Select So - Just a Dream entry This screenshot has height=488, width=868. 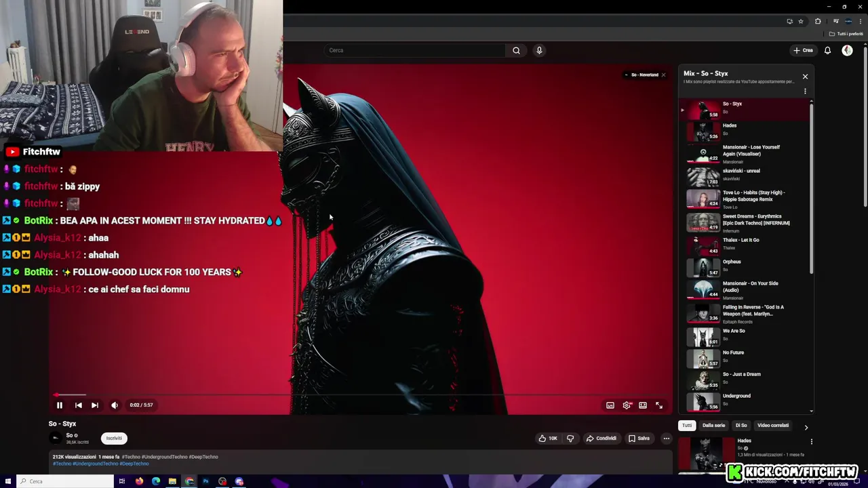click(x=746, y=379)
